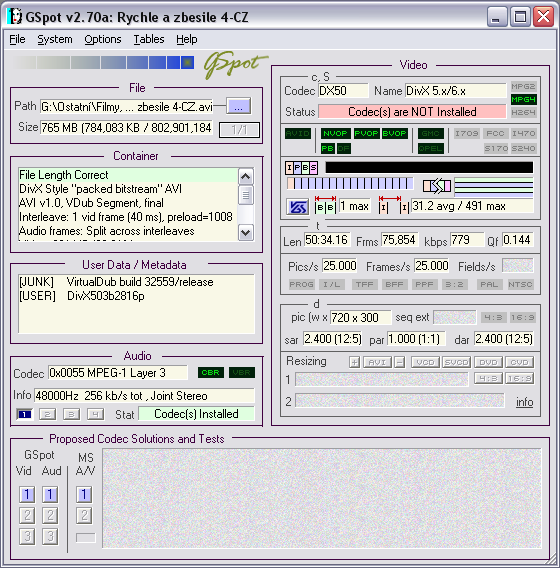
Task: Open the Tables menu
Action: 149,39
